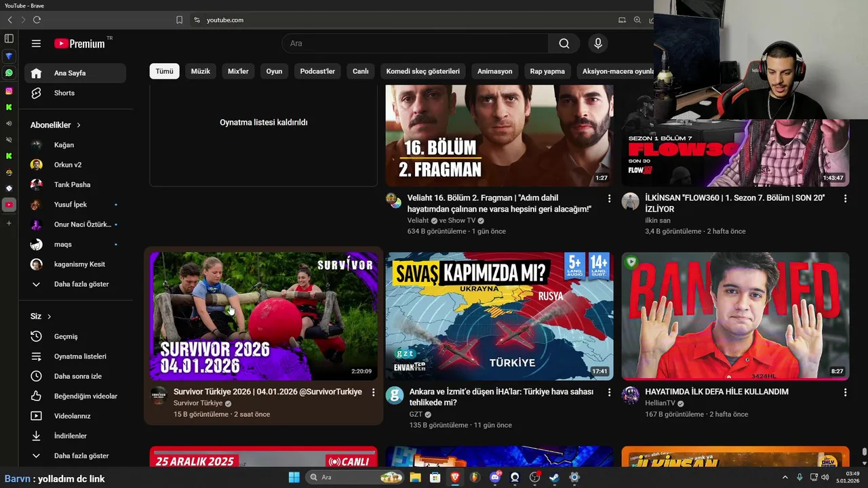
Task: Expand Abonelikler subscriptions chevron
Action: 79,125
